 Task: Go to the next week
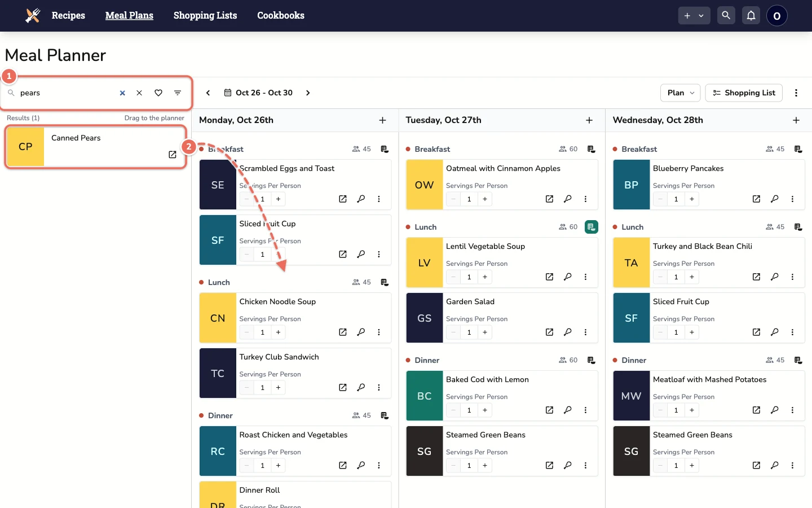click(308, 93)
